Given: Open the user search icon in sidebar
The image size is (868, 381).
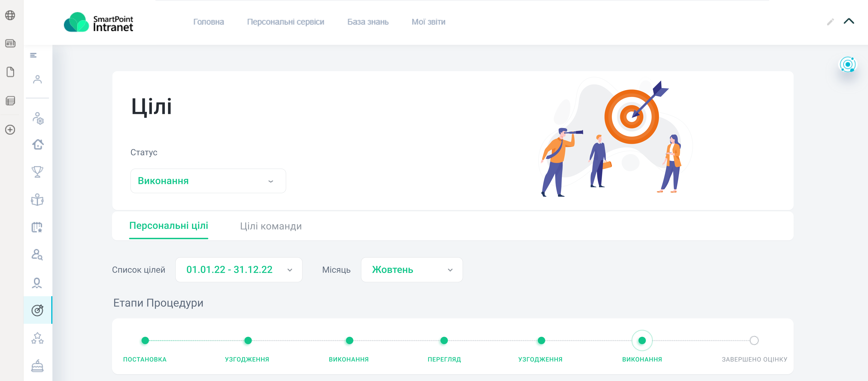Looking at the screenshot, I should [x=37, y=255].
